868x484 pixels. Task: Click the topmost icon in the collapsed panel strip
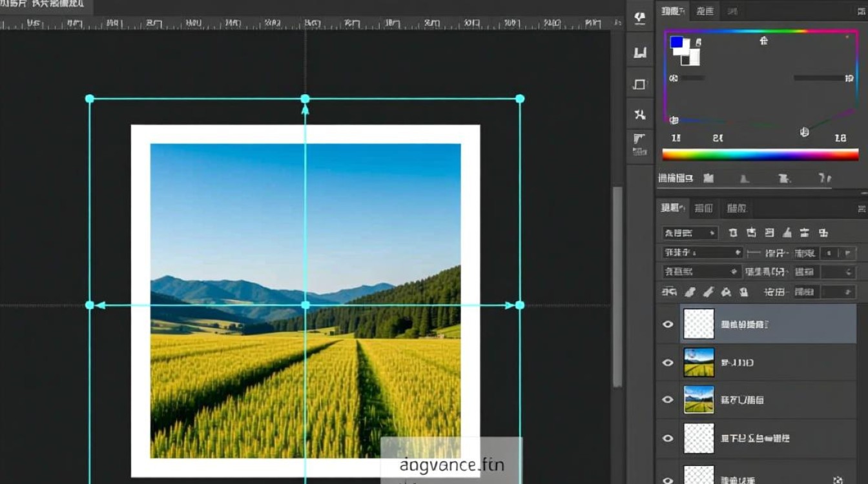640,18
